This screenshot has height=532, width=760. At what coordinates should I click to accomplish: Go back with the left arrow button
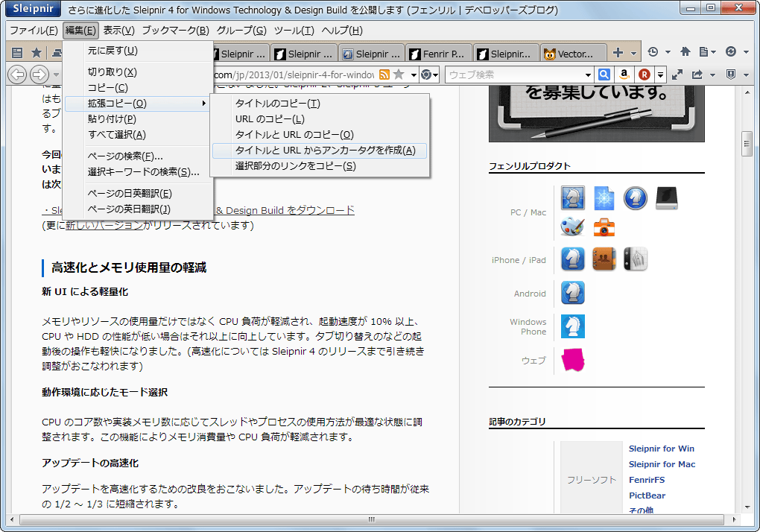(17, 75)
